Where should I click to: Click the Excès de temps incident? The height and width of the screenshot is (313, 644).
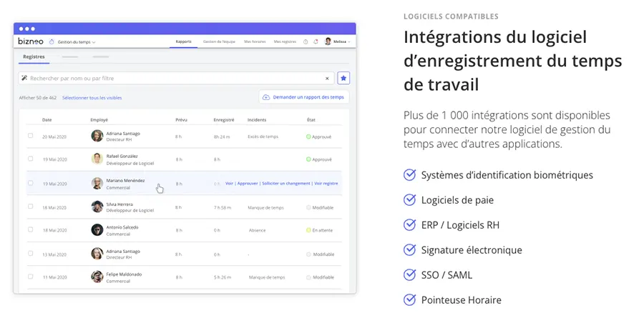[263, 136]
